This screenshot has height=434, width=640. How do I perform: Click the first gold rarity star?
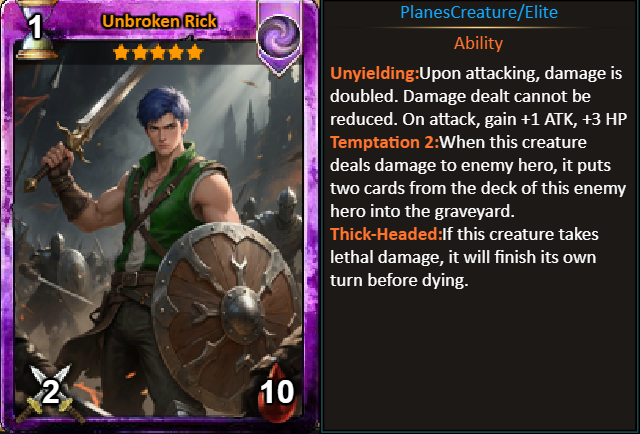(x=121, y=52)
